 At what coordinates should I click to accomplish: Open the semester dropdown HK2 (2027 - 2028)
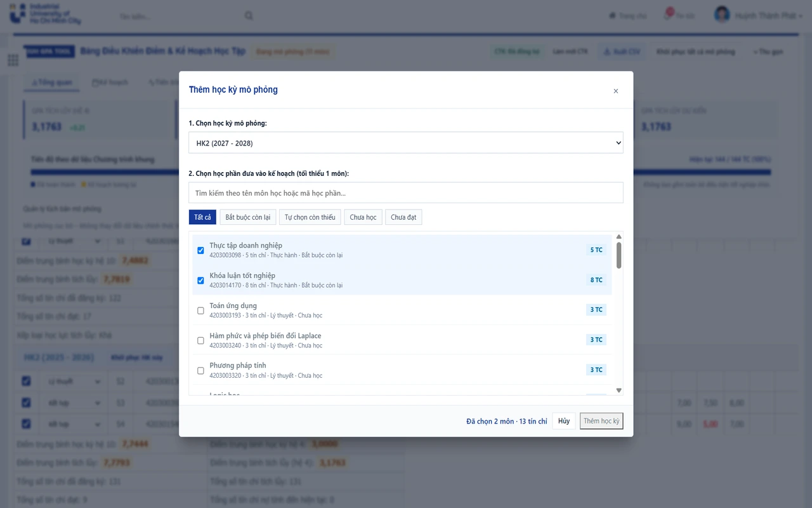(x=406, y=143)
